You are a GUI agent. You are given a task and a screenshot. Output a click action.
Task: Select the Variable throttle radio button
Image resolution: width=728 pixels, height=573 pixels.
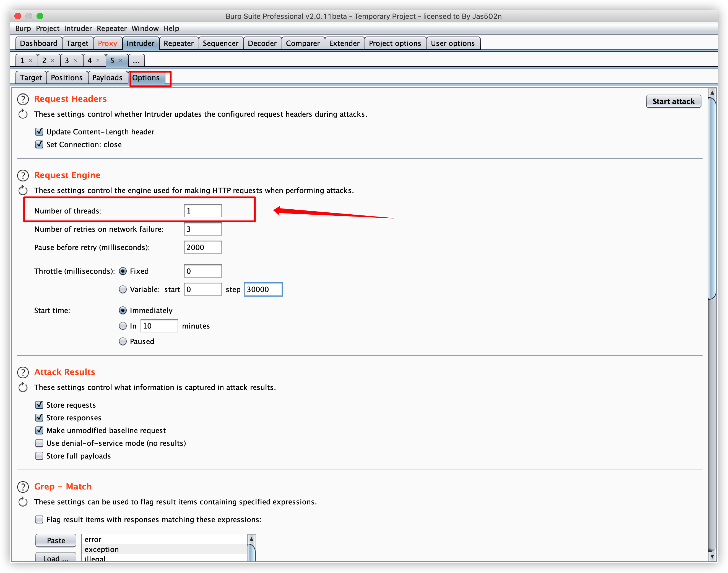123,290
